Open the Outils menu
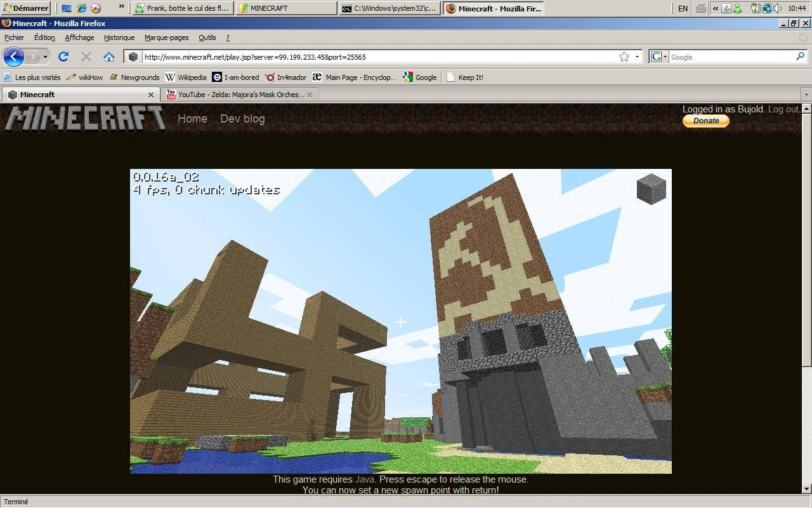This screenshot has height=508, width=812. (x=207, y=37)
